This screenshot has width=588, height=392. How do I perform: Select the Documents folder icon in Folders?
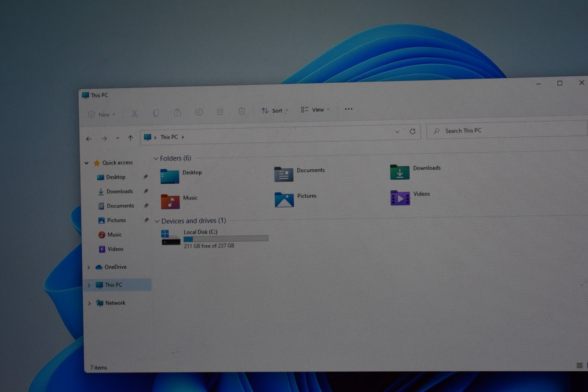point(284,174)
